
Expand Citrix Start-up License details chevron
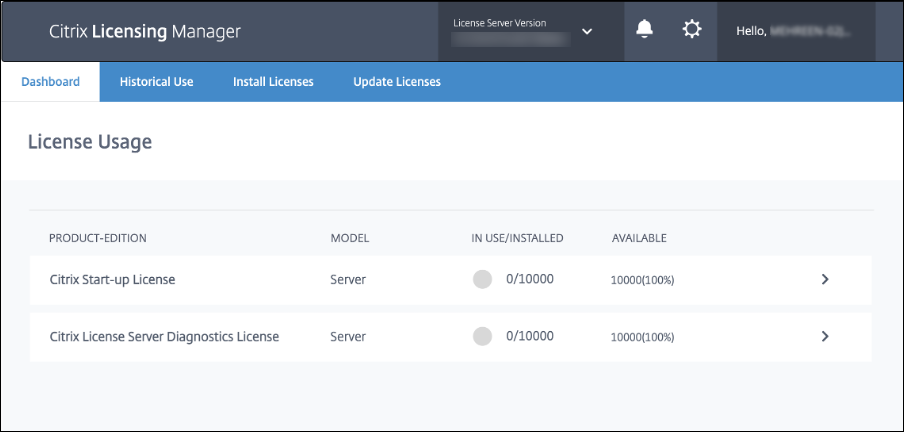[825, 280]
